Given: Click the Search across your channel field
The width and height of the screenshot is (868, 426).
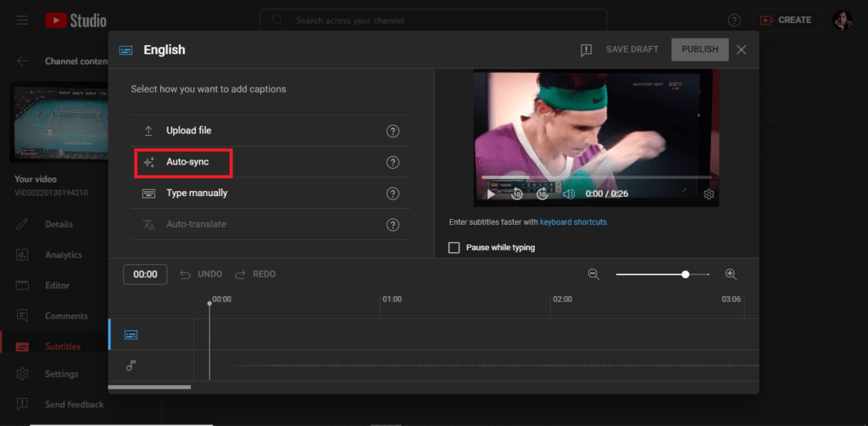Looking at the screenshot, I should tap(433, 20).
